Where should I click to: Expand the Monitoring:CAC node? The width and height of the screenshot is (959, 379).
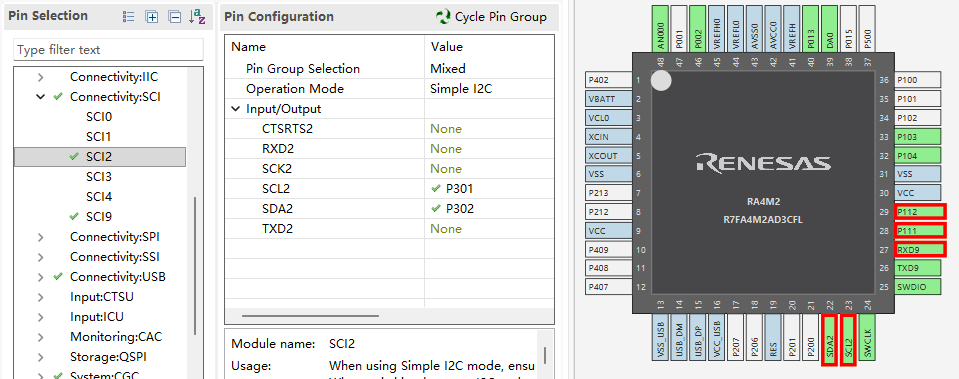click(x=40, y=337)
